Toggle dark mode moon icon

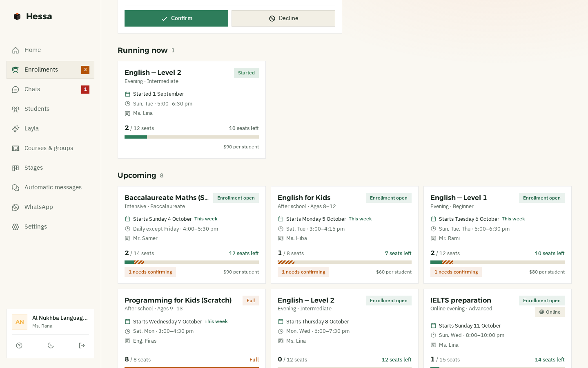51,346
